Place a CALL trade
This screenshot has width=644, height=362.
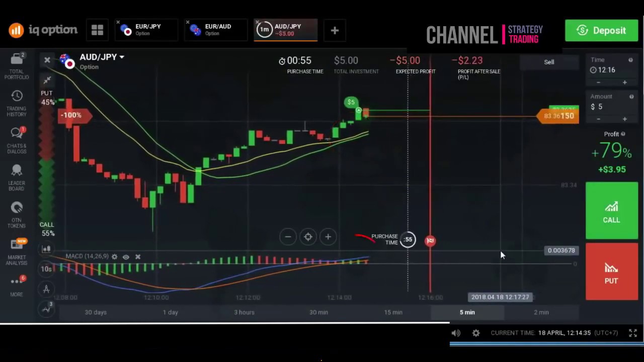point(612,211)
